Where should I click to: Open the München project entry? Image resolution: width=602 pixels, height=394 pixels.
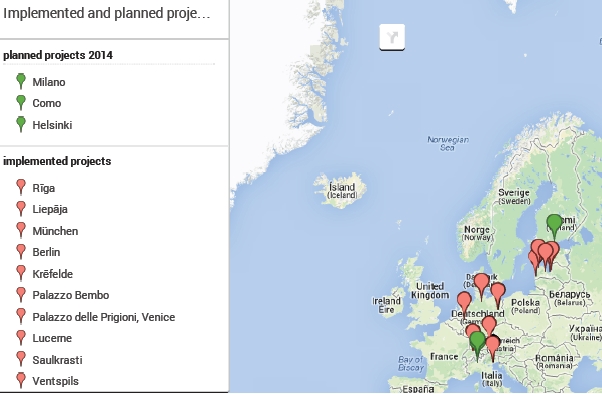[x=55, y=231]
